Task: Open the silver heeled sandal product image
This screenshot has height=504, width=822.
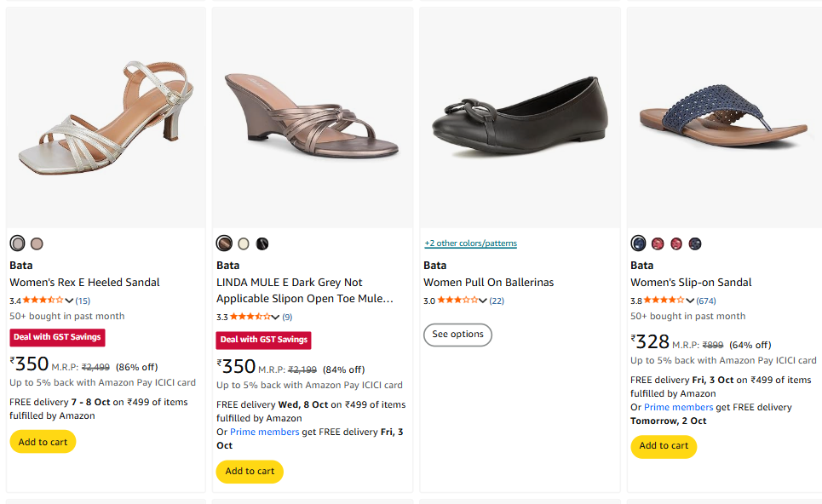Action: coord(106,117)
